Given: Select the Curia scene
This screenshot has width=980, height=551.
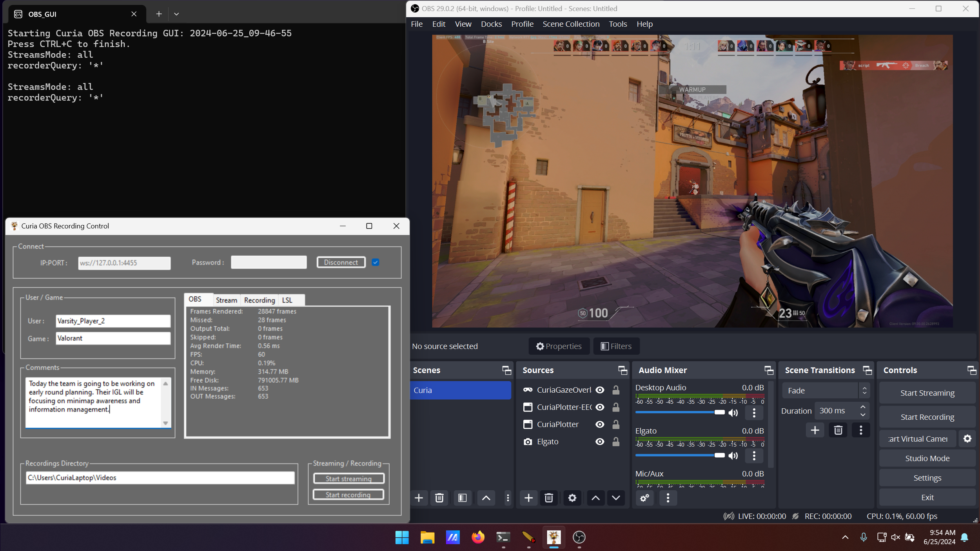Looking at the screenshot, I should 460,390.
